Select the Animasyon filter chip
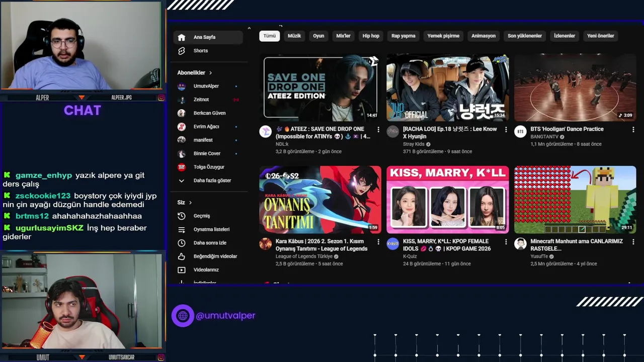 click(484, 36)
